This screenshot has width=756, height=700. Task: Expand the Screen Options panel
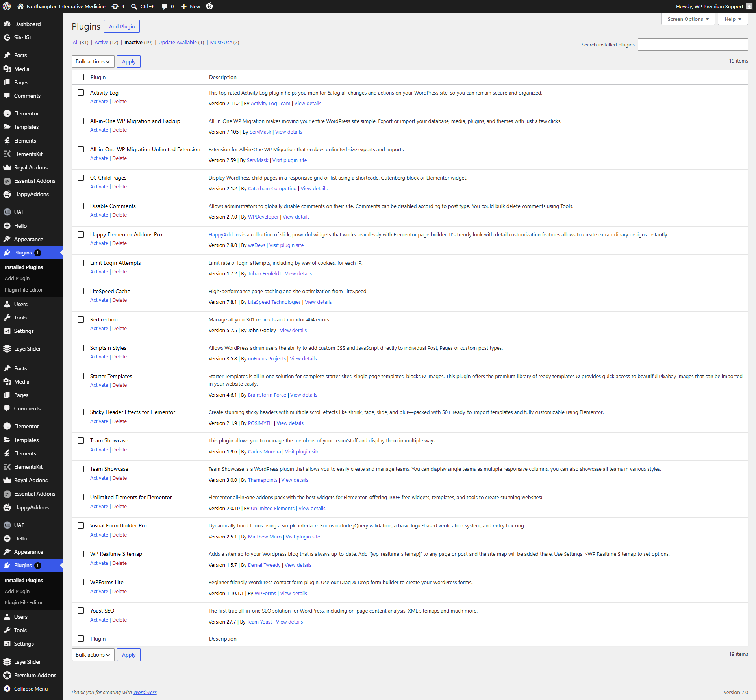688,19
